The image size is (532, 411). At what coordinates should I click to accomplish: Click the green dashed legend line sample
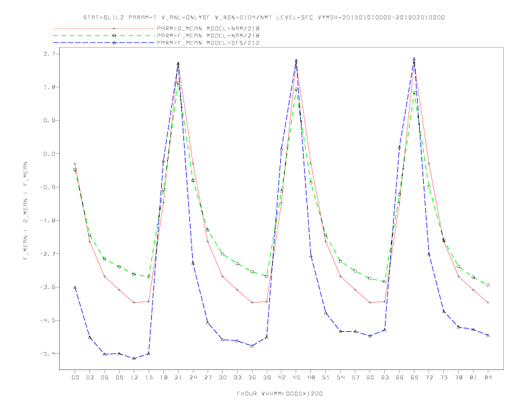[104, 36]
